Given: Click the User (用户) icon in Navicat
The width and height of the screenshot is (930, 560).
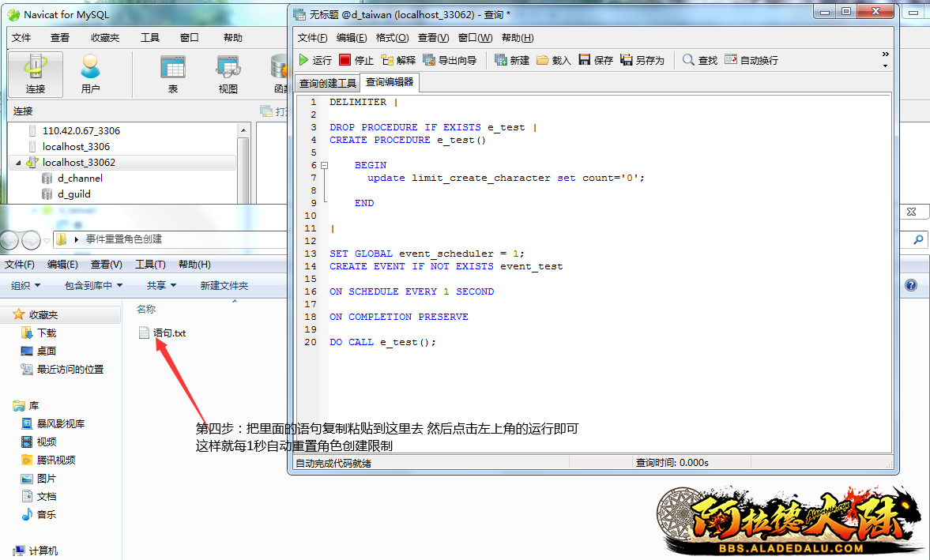Looking at the screenshot, I should 91,74.
